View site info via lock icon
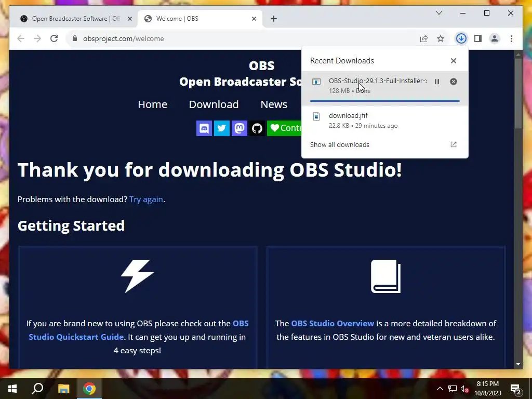This screenshot has width=532, height=399. pyautogui.click(x=75, y=38)
